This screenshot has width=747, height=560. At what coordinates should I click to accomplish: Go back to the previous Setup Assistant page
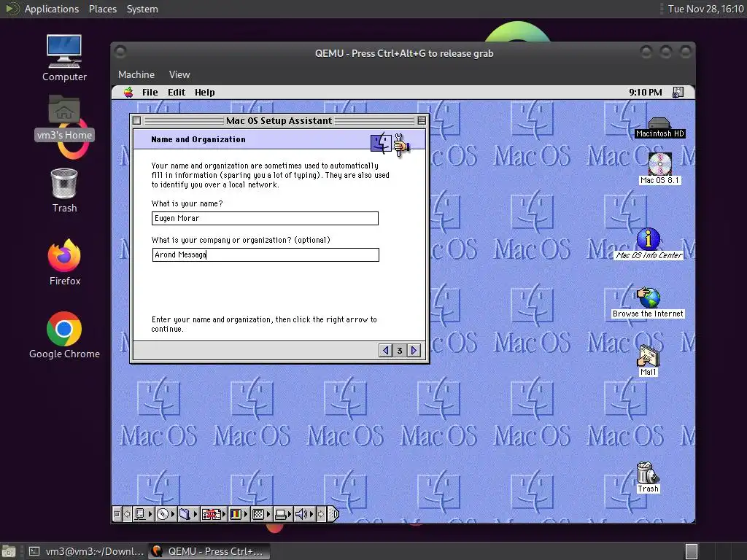point(385,351)
